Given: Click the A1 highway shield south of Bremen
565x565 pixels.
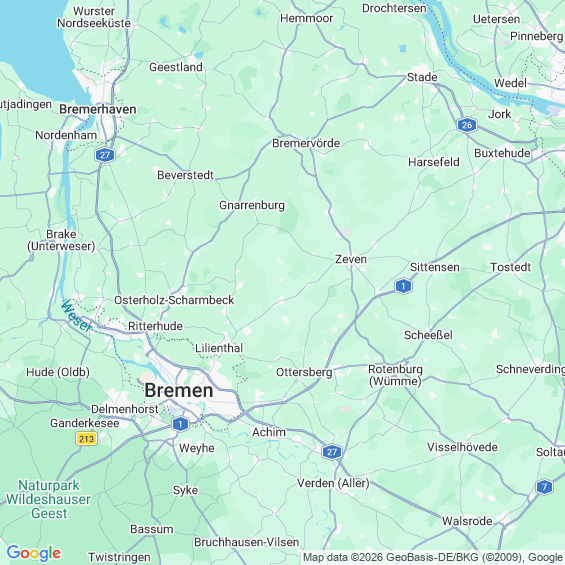Looking at the screenshot, I should click(x=180, y=424).
